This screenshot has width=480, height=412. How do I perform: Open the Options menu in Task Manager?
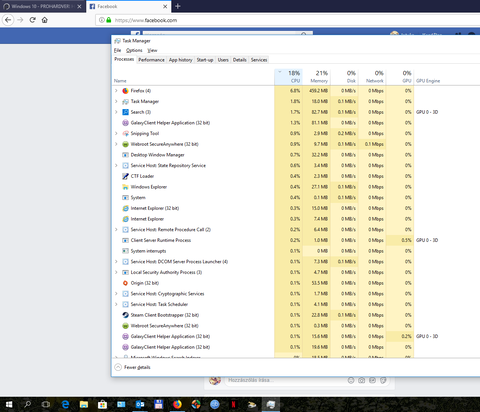coord(134,50)
